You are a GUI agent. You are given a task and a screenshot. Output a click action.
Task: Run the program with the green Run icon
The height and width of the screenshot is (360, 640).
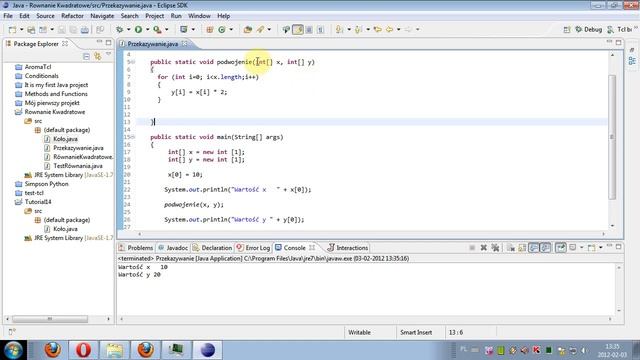(138, 30)
